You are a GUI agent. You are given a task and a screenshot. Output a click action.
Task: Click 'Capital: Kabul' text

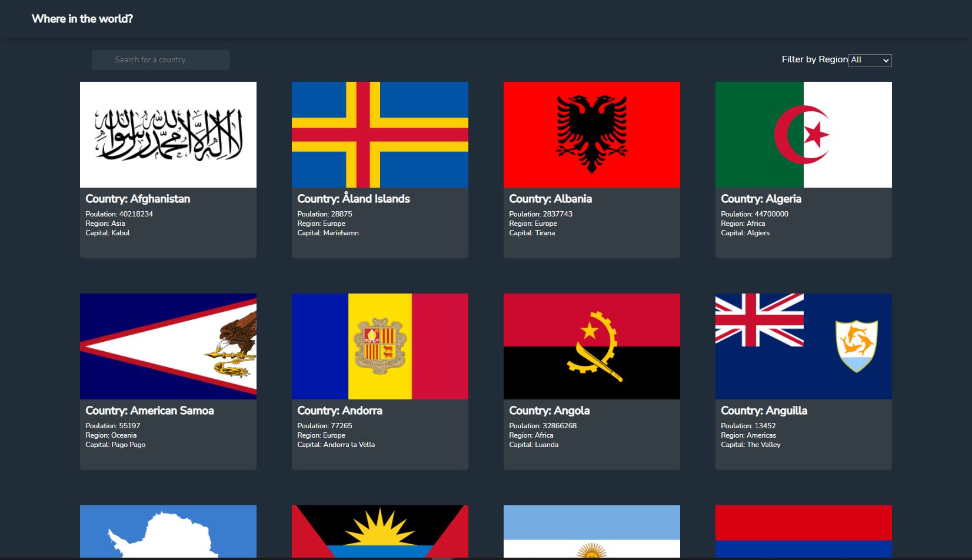pos(108,233)
